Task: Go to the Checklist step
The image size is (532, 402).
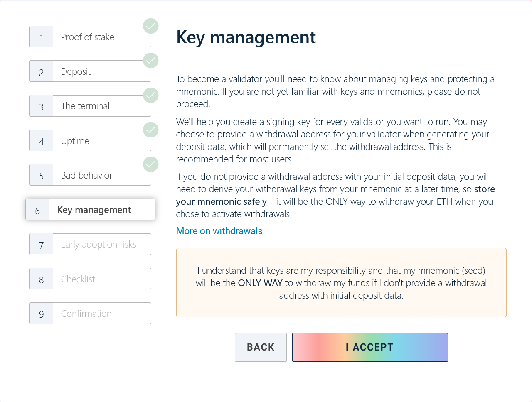Action: pos(90,279)
